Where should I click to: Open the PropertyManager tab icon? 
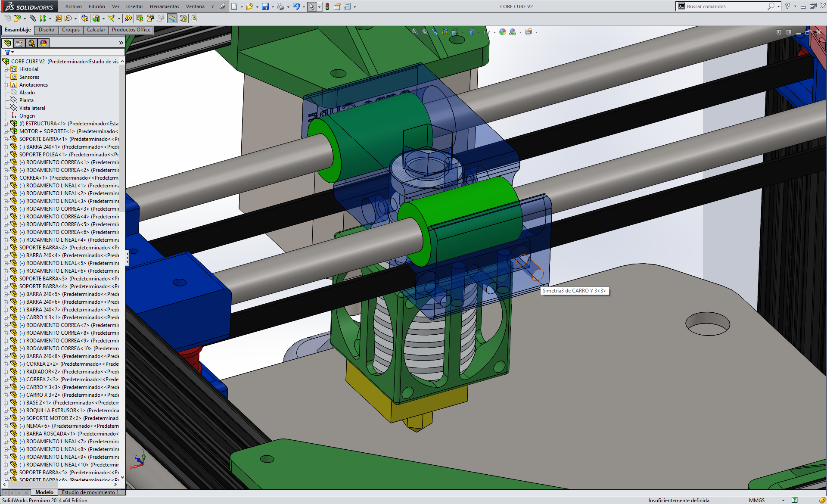(x=19, y=43)
